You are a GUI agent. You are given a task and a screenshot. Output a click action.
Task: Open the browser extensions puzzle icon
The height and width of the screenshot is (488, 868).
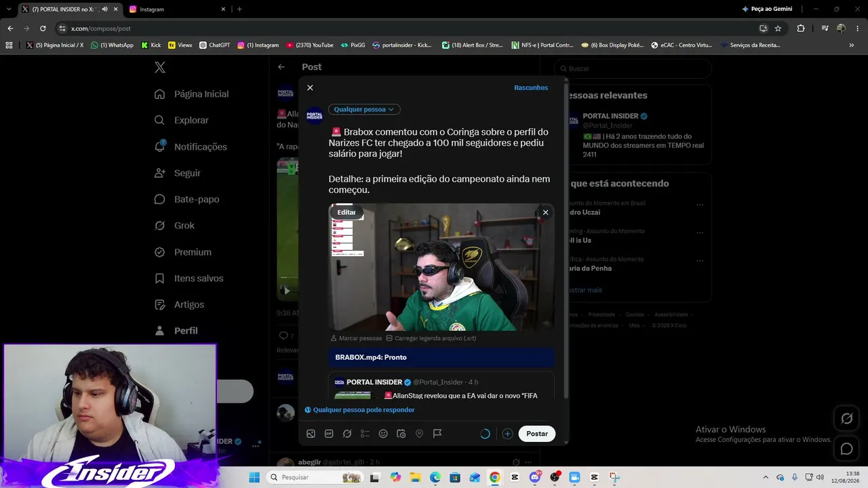coord(801,28)
